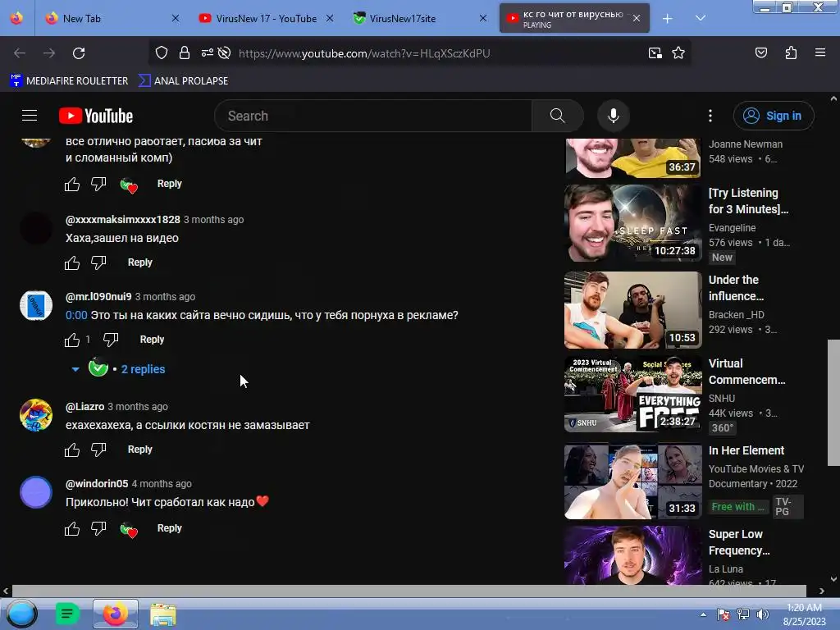
Task: Click the Sign in button
Action: pyautogui.click(x=774, y=116)
